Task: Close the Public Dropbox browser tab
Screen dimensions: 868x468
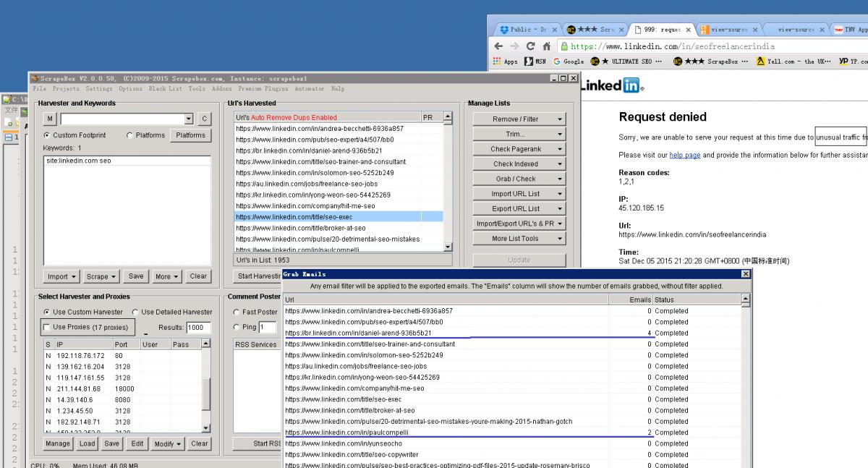Action: point(554,30)
